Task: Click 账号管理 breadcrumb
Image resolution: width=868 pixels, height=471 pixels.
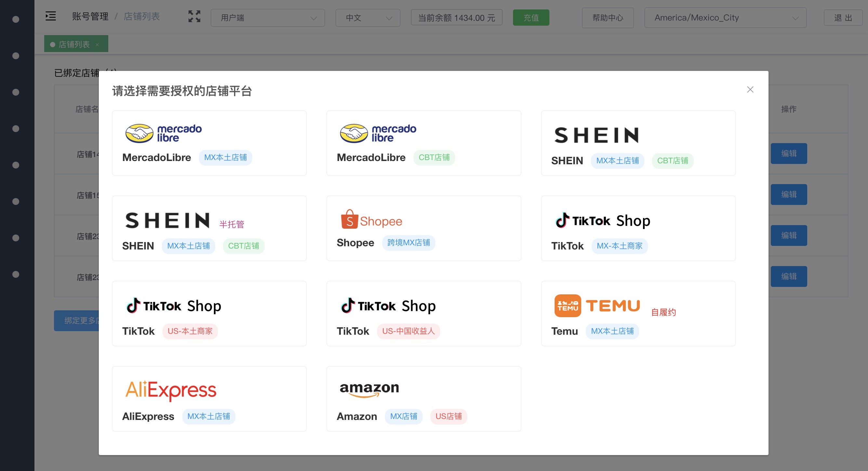Action: (x=90, y=16)
